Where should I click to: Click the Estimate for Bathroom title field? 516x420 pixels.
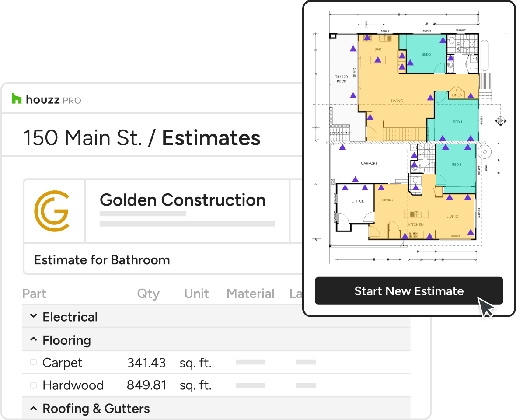(x=102, y=260)
